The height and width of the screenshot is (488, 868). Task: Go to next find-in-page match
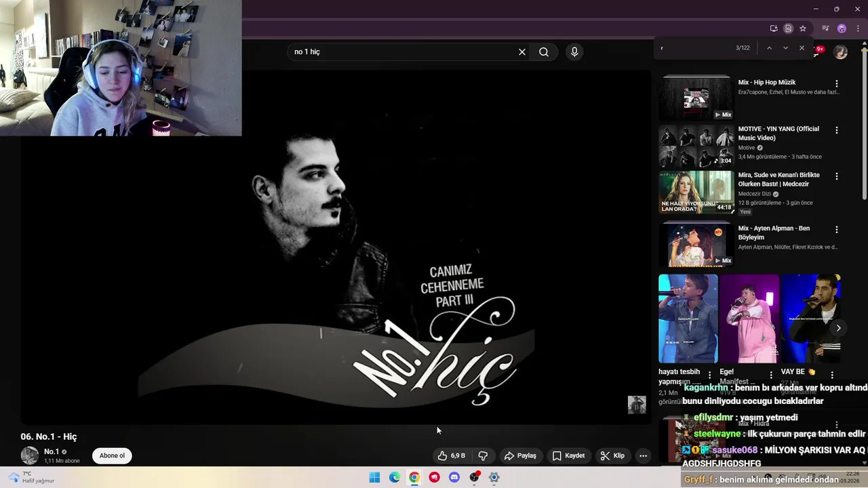[x=785, y=48]
